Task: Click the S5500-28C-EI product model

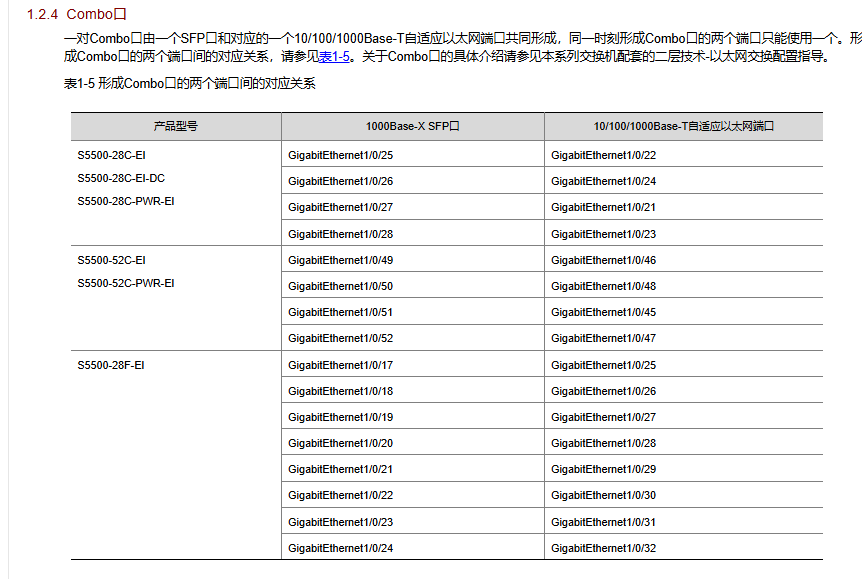Action: 111,155
